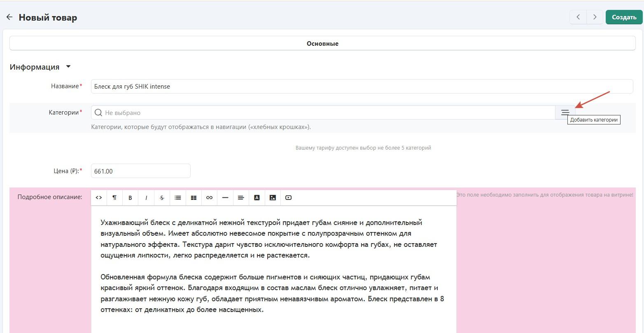Apply italic formatting in the editor
Screen dimensions: 644x333
(146, 198)
